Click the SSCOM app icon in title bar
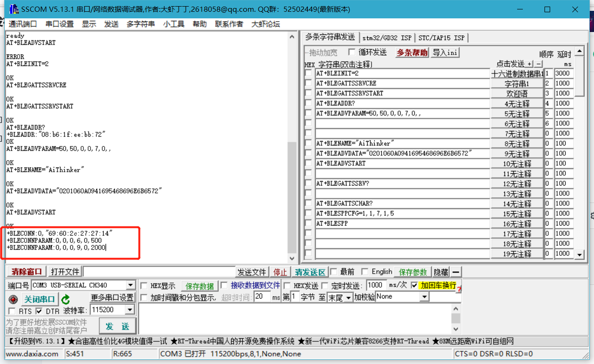Viewport: 594px width, 364px height. [x=14, y=9]
